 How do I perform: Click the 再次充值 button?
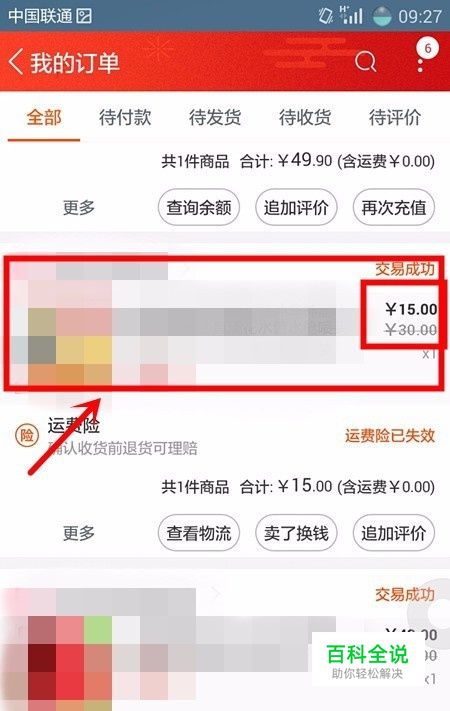click(x=394, y=208)
